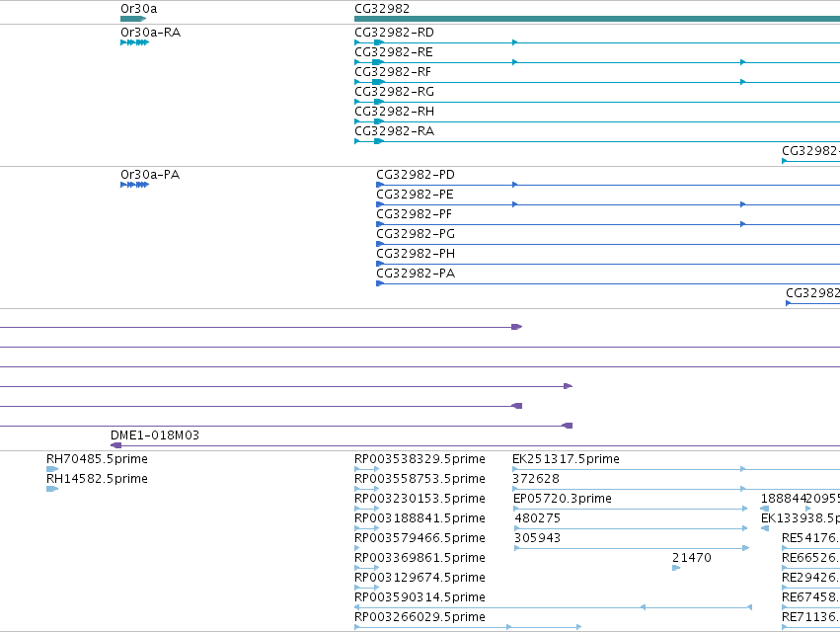
Task: Select transcript CG32982-RD
Action: point(394,33)
